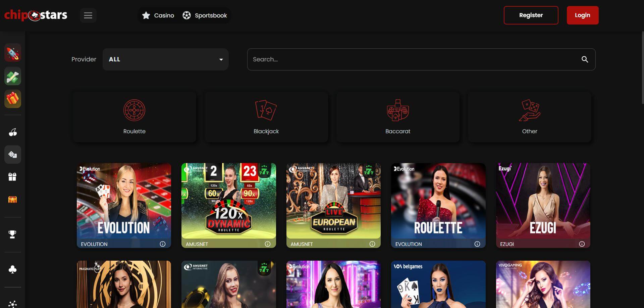Screen dimensions: 644x308
Task: Click the search magnifier icon
Action: tap(585, 59)
